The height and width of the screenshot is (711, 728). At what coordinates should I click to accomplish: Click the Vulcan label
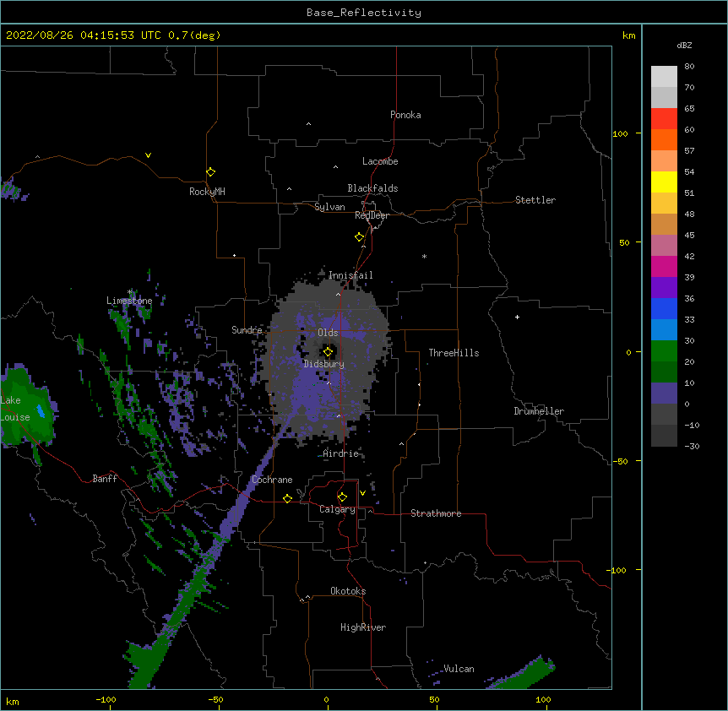(459, 669)
